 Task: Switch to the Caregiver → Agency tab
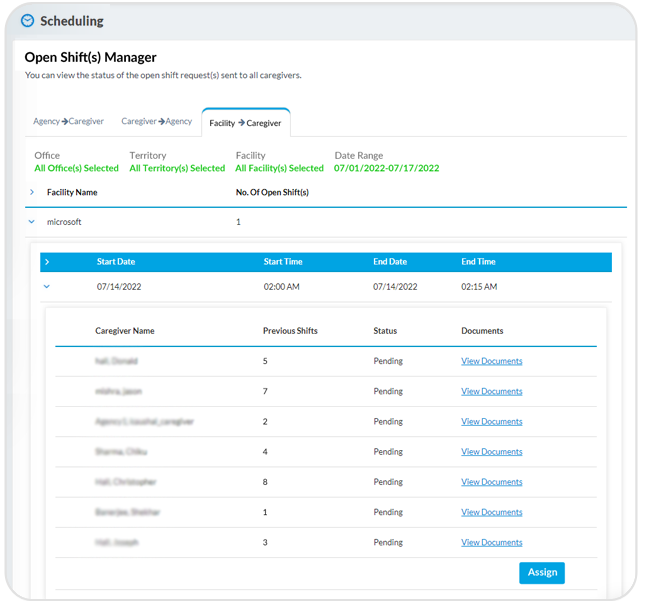click(157, 121)
